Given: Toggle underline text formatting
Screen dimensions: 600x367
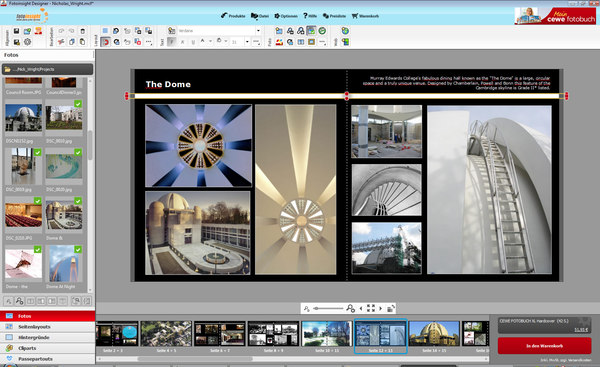Looking at the screenshot, I should [193, 42].
